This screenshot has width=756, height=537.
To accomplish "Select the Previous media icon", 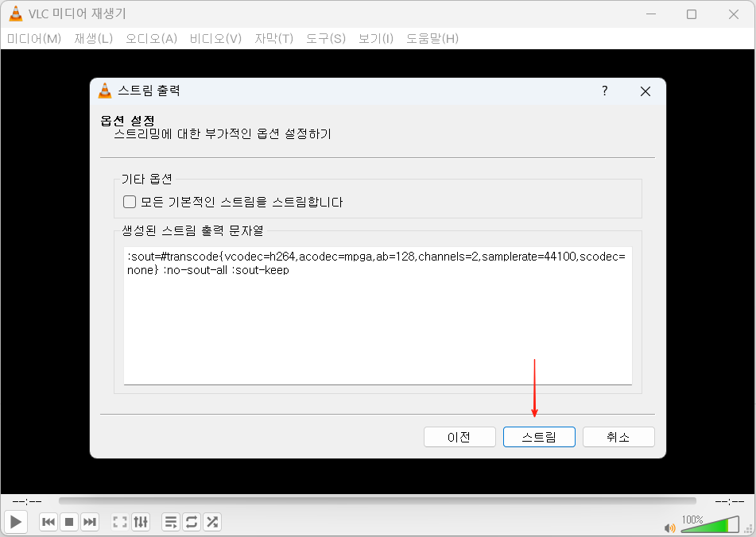I will pos(48,522).
